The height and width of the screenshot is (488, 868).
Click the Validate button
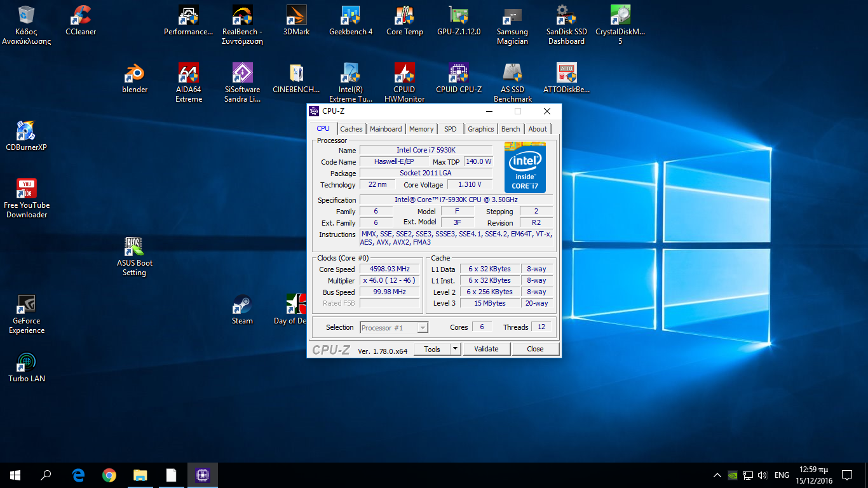pos(486,349)
